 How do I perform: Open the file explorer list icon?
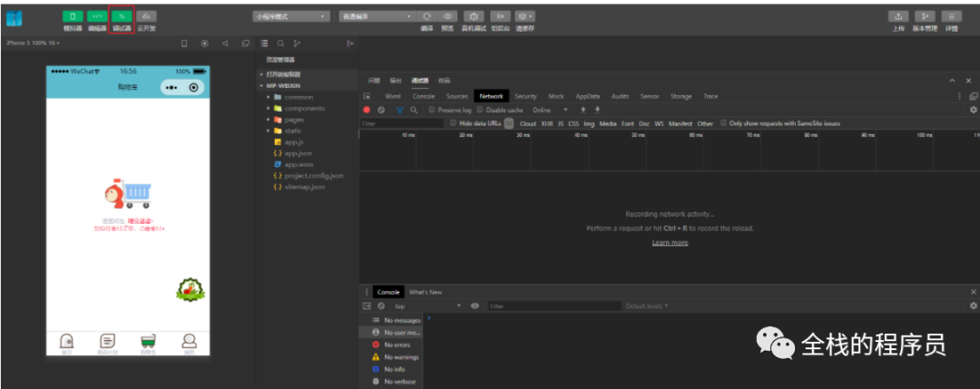click(264, 44)
